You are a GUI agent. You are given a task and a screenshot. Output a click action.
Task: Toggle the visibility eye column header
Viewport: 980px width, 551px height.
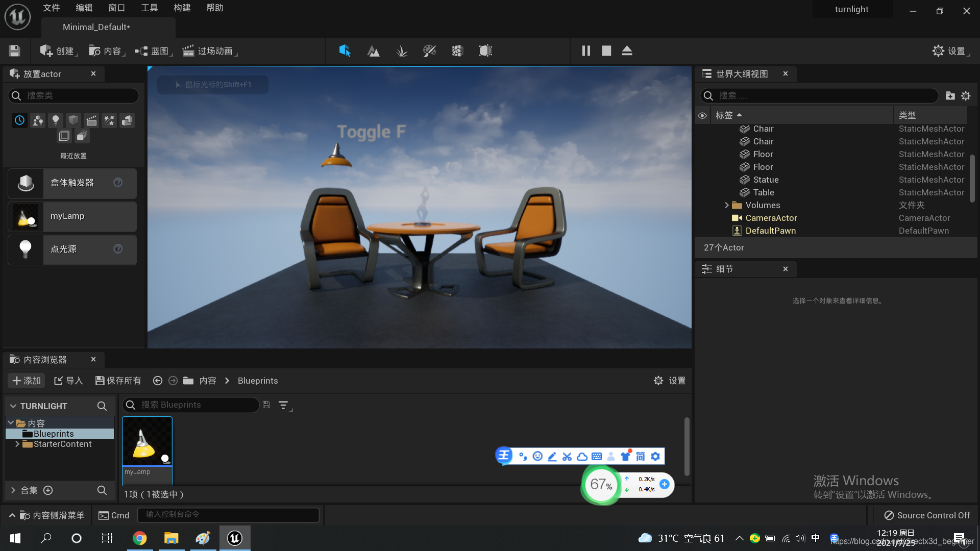pyautogui.click(x=702, y=116)
